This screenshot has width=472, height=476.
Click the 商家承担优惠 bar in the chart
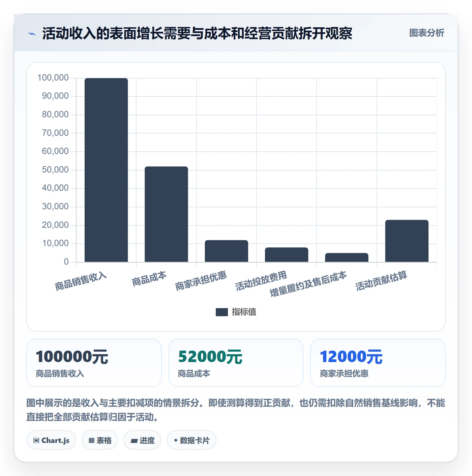coord(227,251)
